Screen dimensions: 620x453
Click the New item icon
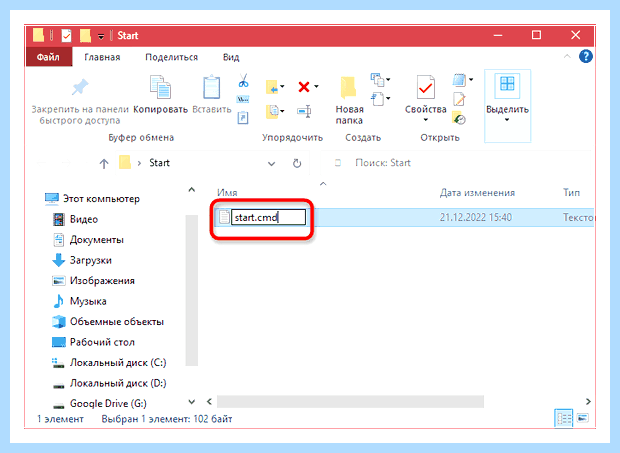[x=377, y=80]
